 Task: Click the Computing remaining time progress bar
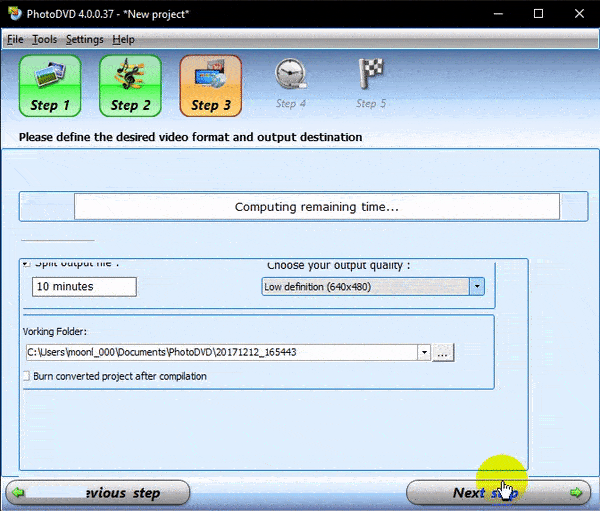(317, 207)
